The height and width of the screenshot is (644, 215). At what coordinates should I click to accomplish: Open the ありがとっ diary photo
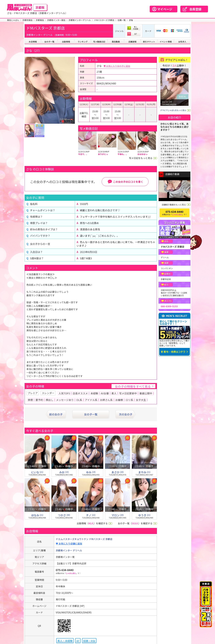pyautogui.click(x=107, y=141)
